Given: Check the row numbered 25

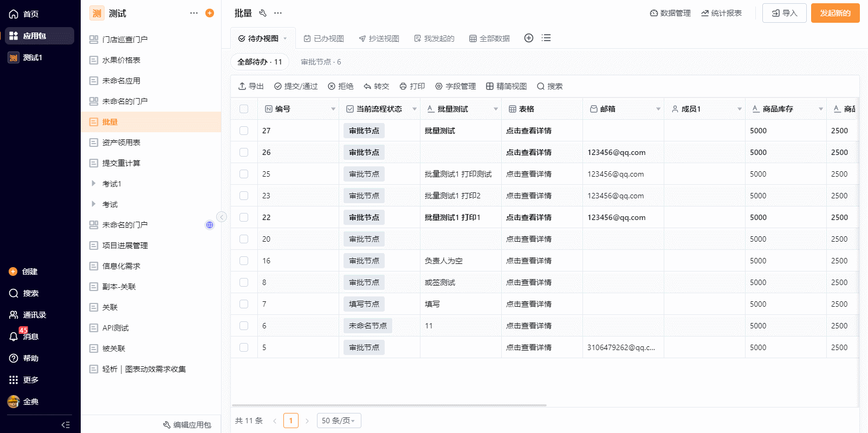Looking at the screenshot, I should pos(244,174).
